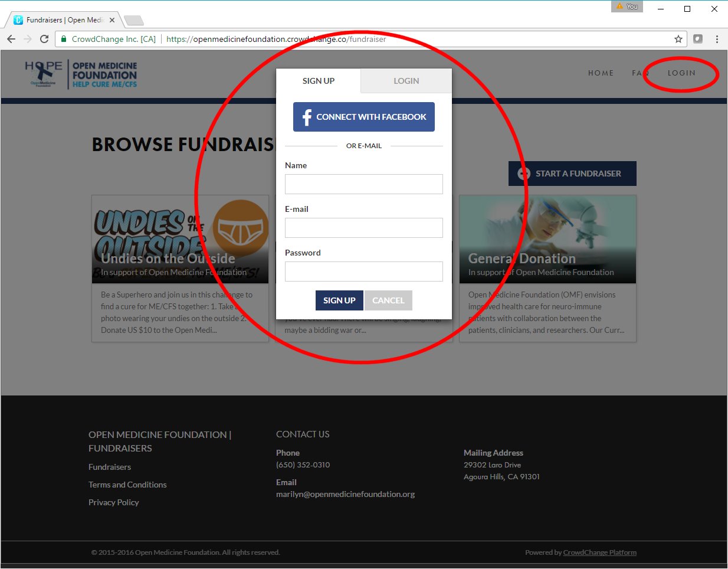Click the CANCEL button
Image resolution: width=728 pixels, height=569 pixels.
point(388,300)
